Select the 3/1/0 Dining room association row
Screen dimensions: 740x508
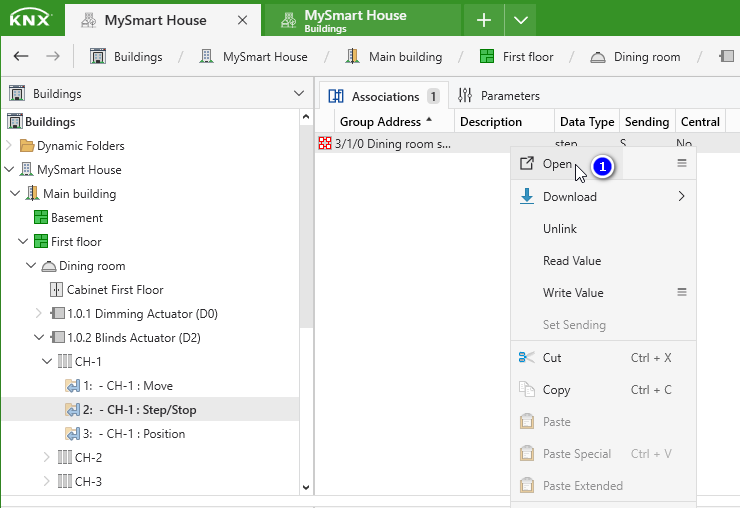[x=527, y=143]
